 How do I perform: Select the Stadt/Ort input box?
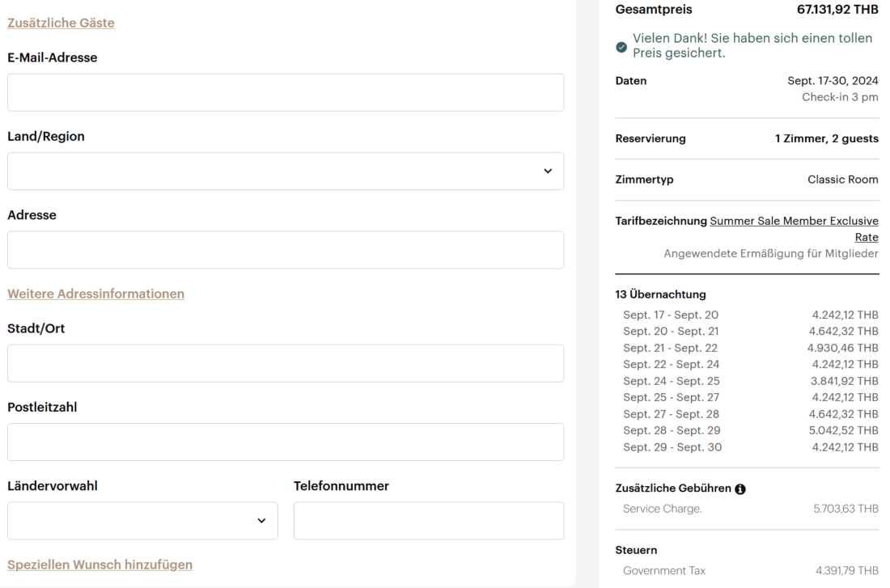[x=286, y=363]
